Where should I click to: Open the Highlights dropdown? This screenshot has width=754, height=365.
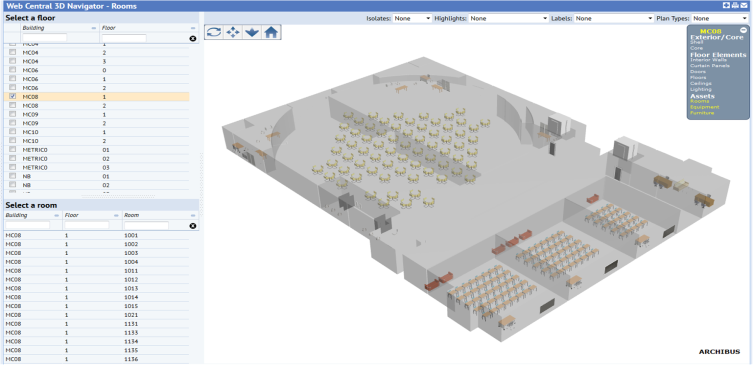509,18
